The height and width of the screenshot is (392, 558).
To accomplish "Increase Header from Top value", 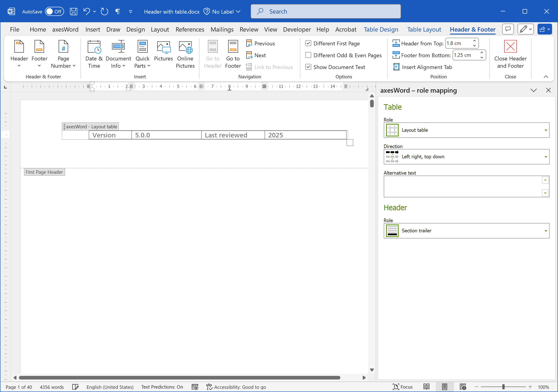I will tap(474, 41).
